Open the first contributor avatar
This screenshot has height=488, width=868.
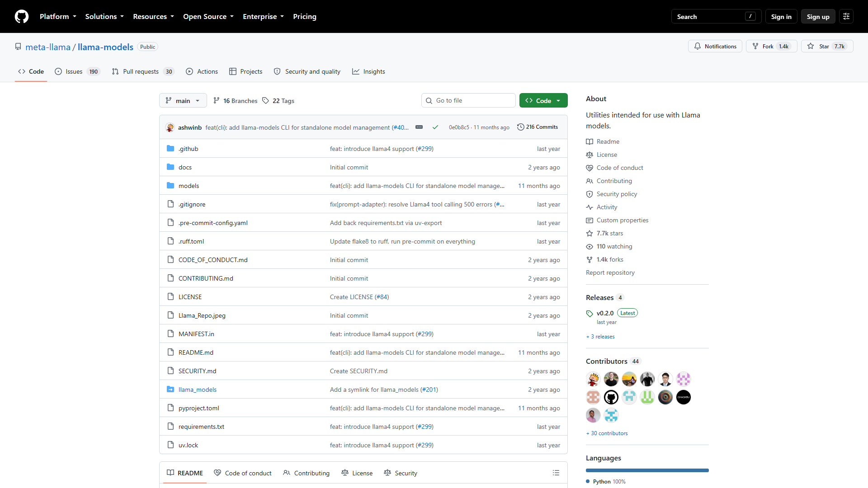click(x=593, y=379)
